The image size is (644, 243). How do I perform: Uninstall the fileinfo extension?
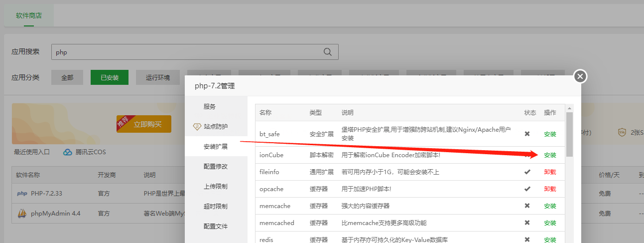coord(550,172)
